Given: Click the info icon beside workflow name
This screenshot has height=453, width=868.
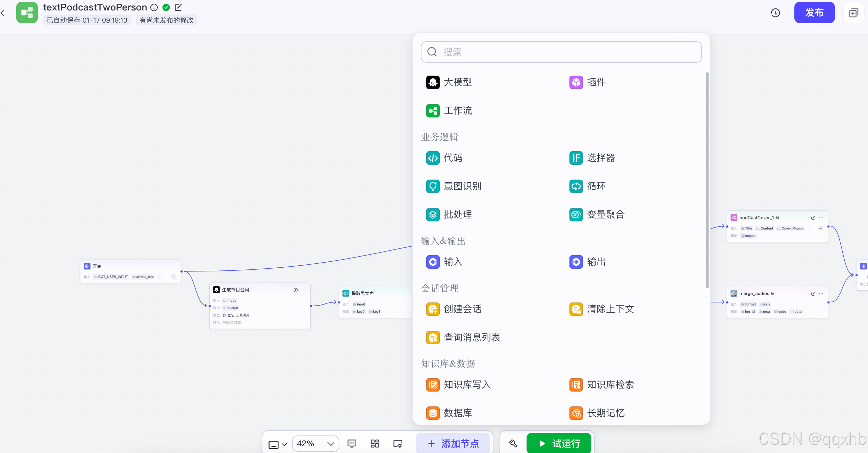Looking at the screenshot, I should (x=154, y=7).
